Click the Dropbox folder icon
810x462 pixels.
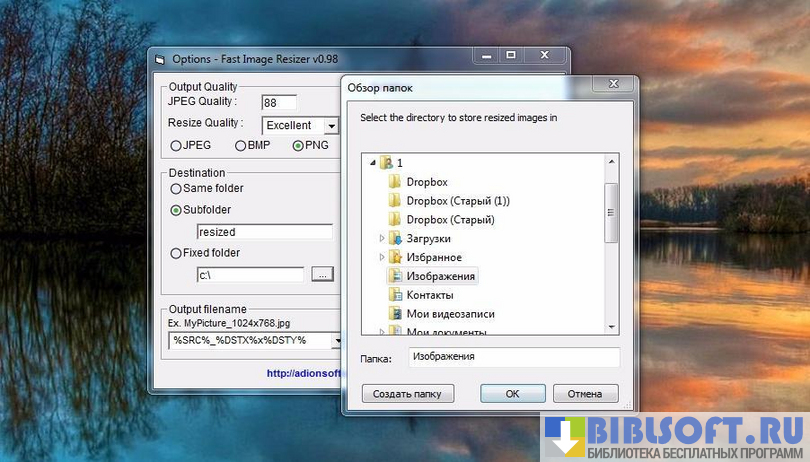tap(395, 182)
